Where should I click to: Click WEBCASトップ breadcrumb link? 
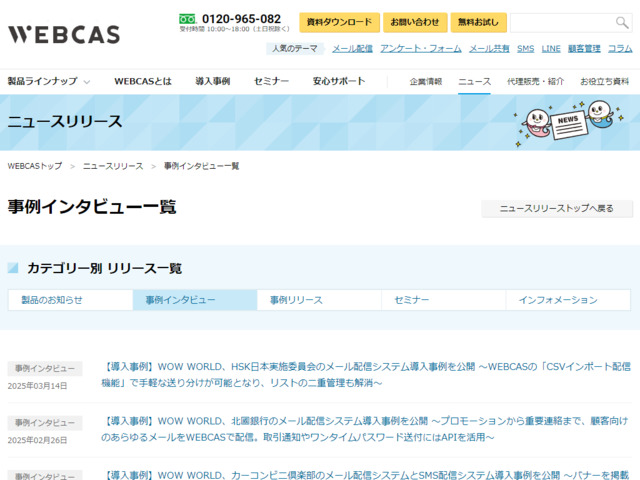pos(35,166)
